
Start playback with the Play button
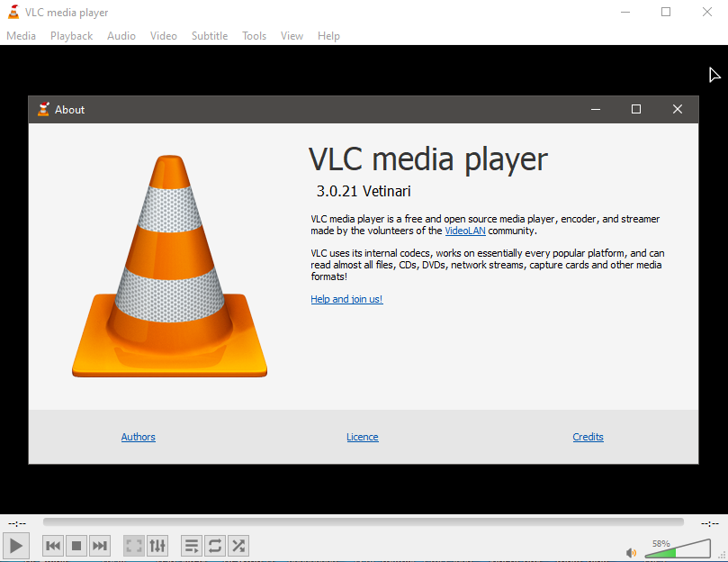(x=16, y=546)
